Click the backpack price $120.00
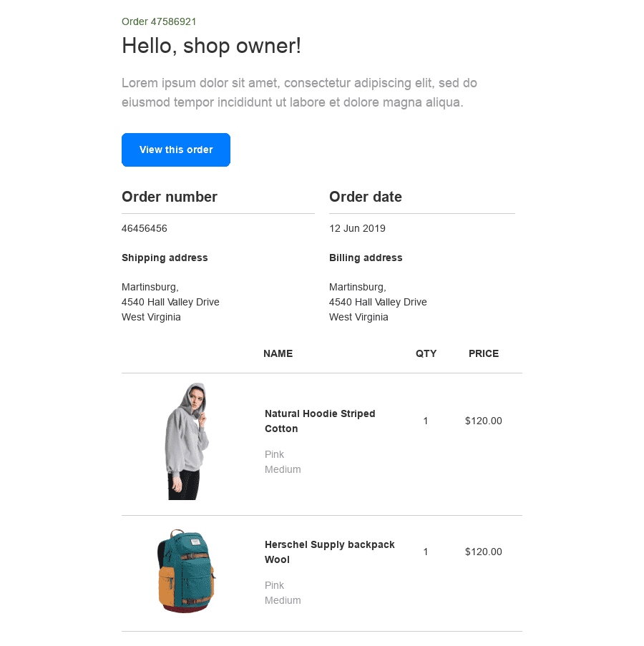This screenshot has height=646, width=644. [x=483, y=552]
